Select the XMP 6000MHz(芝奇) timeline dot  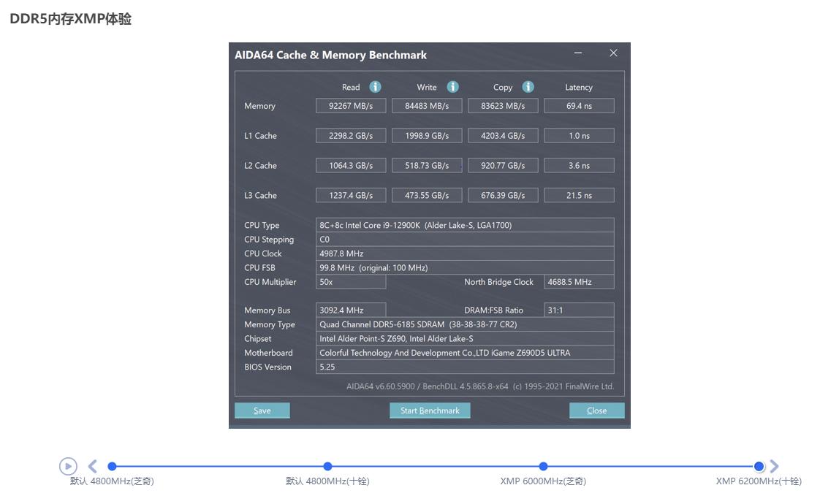[543, 466]
